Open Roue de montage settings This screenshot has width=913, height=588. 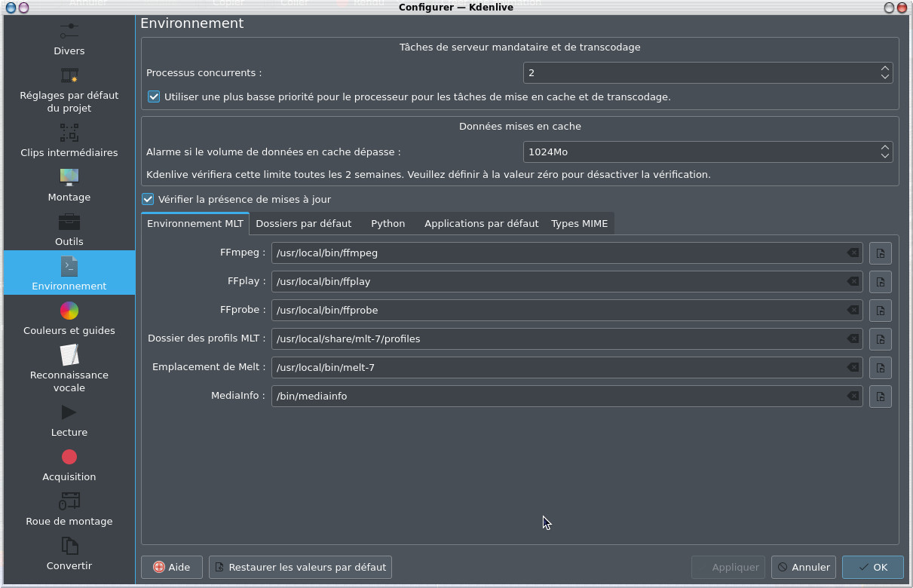[69, 510]
